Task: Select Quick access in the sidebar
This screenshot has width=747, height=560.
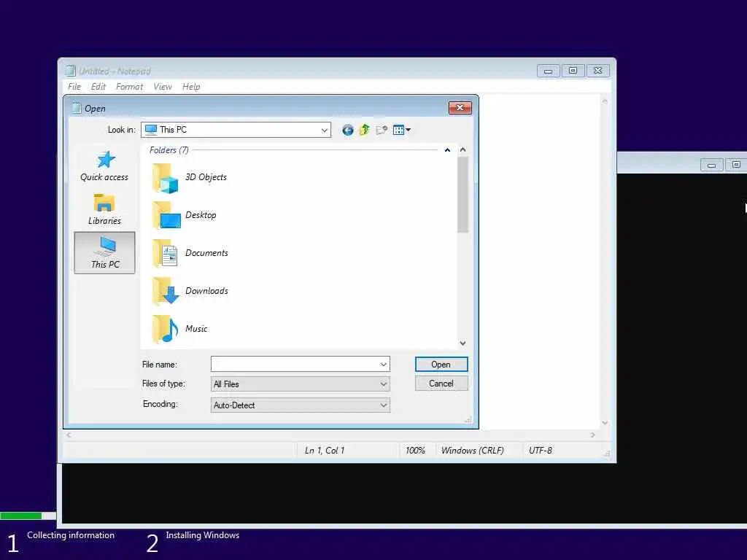Action: pos(104,166)
